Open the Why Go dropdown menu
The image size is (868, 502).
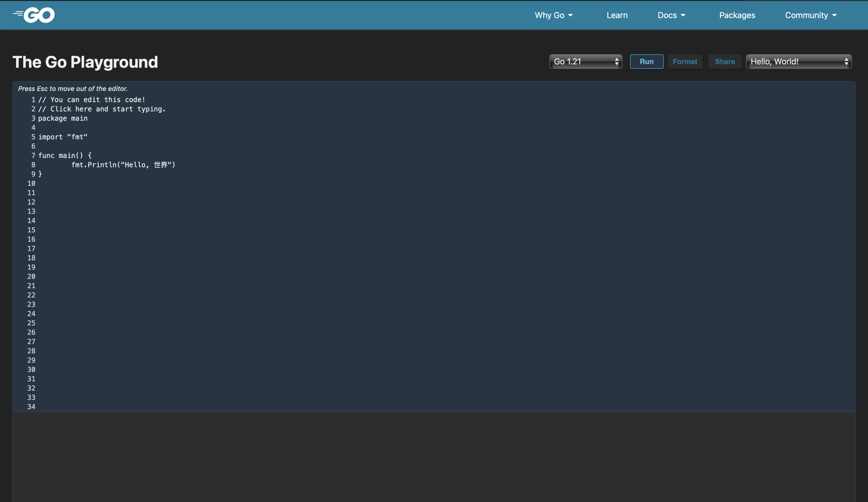click(553, 15)
